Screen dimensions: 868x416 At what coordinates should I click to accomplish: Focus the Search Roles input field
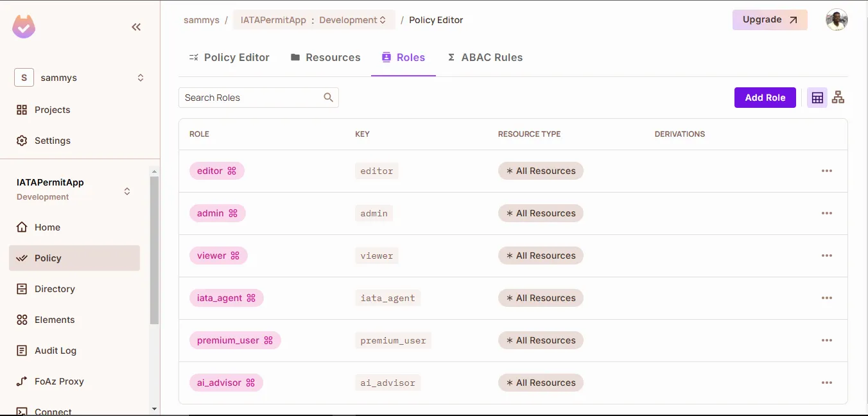point(250,98)
